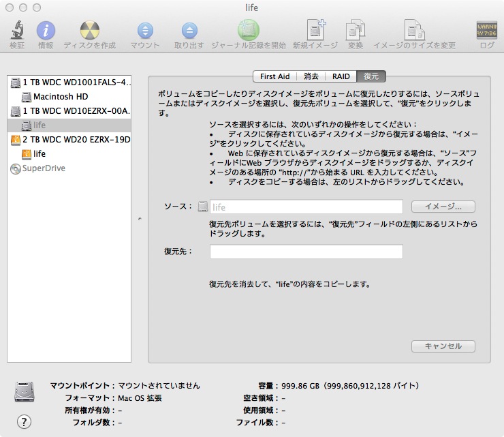Click the 検証 (Verify) microscope icon

(x=17, y=31)
